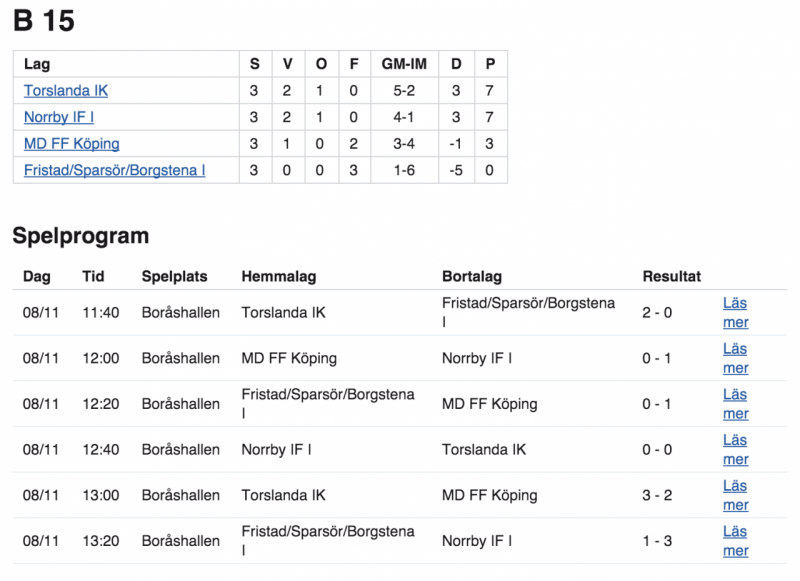This screenshot has height=581, width=800.
Task: Open the Norrby IF I team link
Action: (59, 117)
